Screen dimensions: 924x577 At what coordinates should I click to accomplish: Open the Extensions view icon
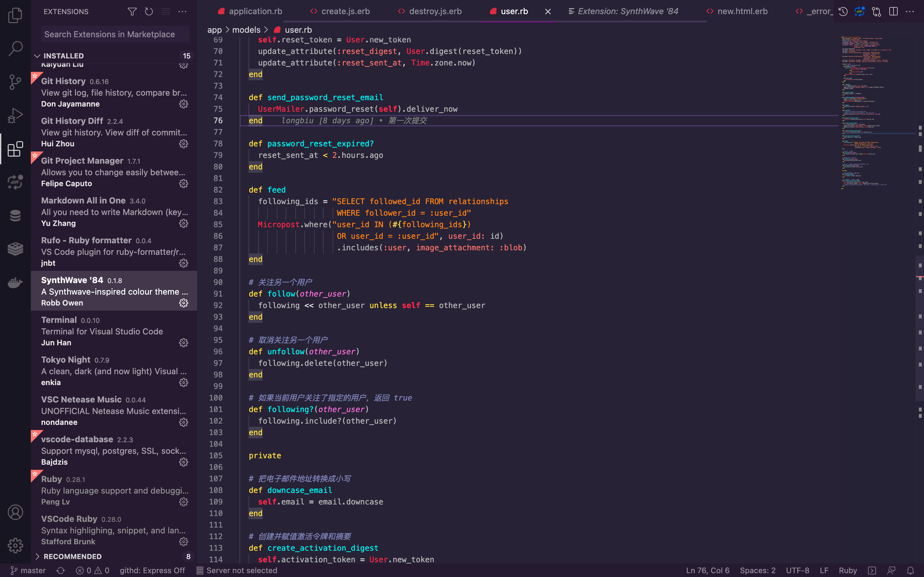tap(15, 149)
